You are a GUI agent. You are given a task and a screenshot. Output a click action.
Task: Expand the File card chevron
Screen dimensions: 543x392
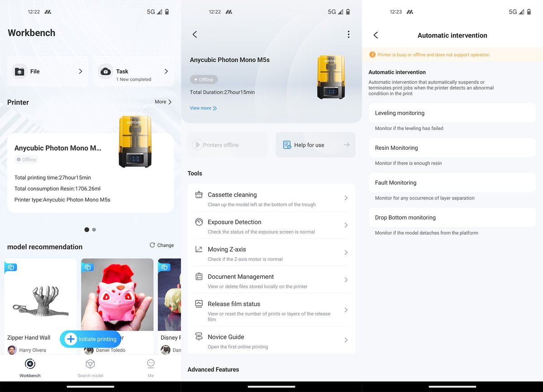(x=81, y=72)
